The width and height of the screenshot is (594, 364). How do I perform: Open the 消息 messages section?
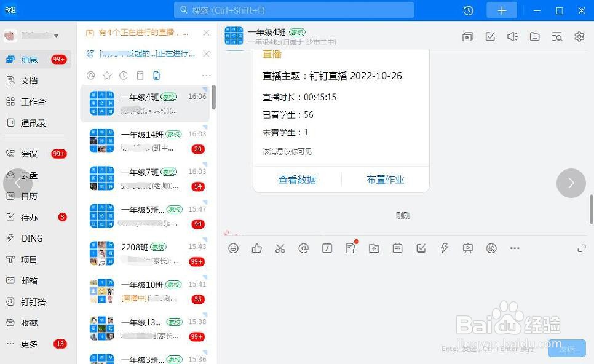click(36, 60)
